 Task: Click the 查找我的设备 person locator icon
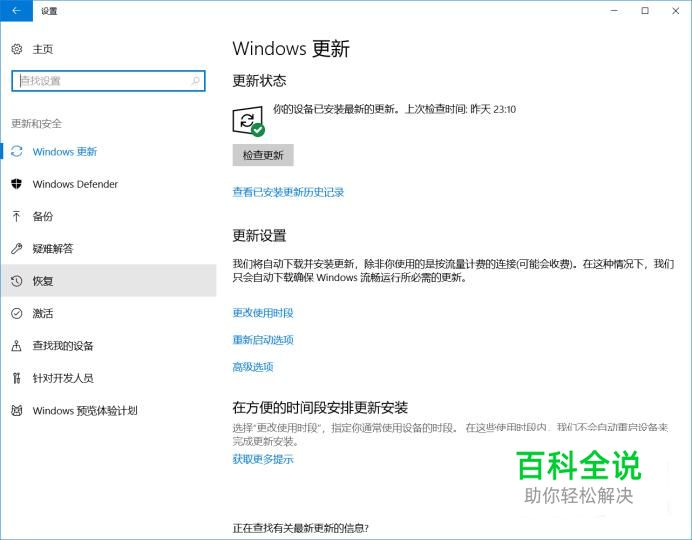point(17,345)
